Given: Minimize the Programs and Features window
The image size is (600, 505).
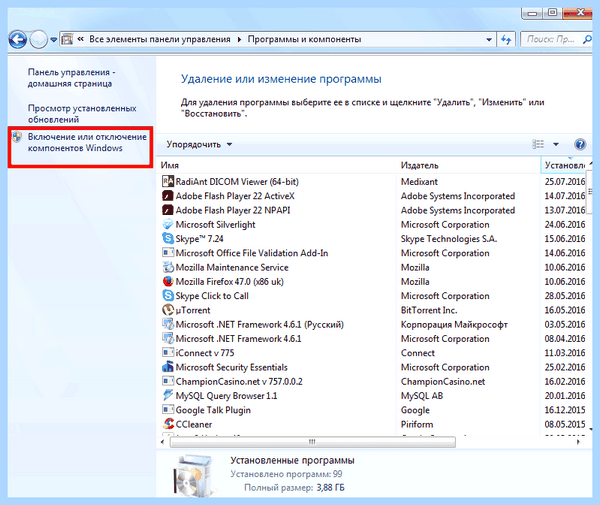Looking at the screenshot, I should coord(532,13).
